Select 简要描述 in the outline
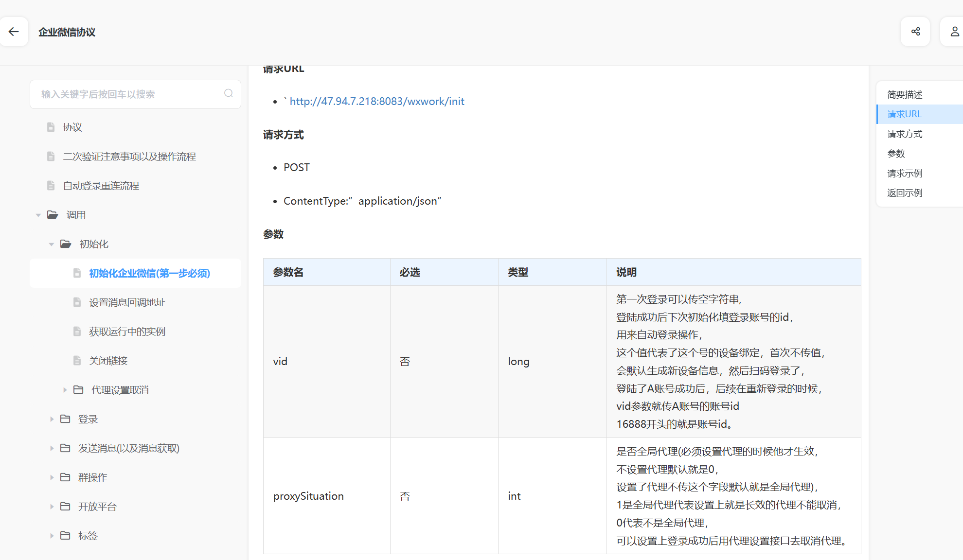 pyautogui.click(x=904, y=95)
